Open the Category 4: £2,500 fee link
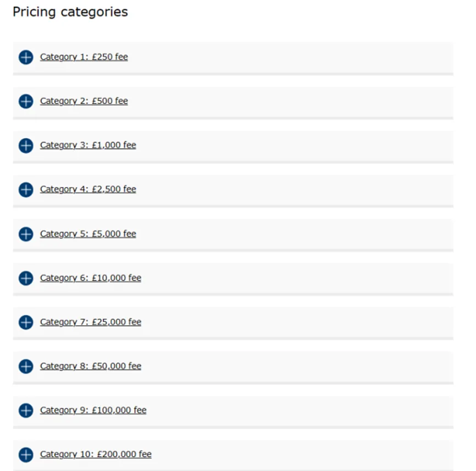This screenshot has height=471, width=476. coord(88,189)
